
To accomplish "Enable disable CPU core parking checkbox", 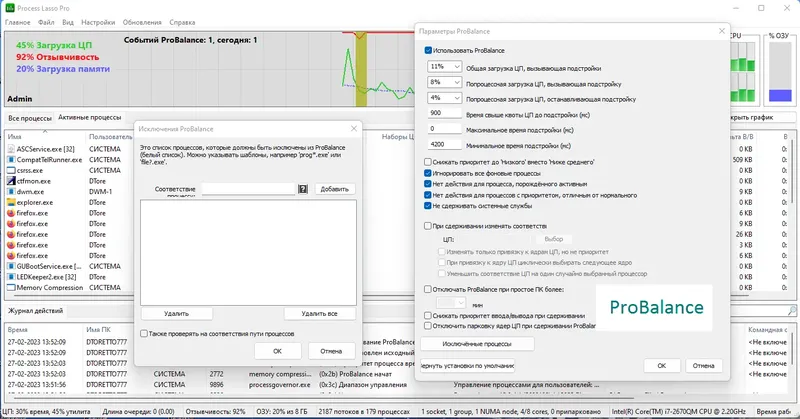I will [428, 325].
